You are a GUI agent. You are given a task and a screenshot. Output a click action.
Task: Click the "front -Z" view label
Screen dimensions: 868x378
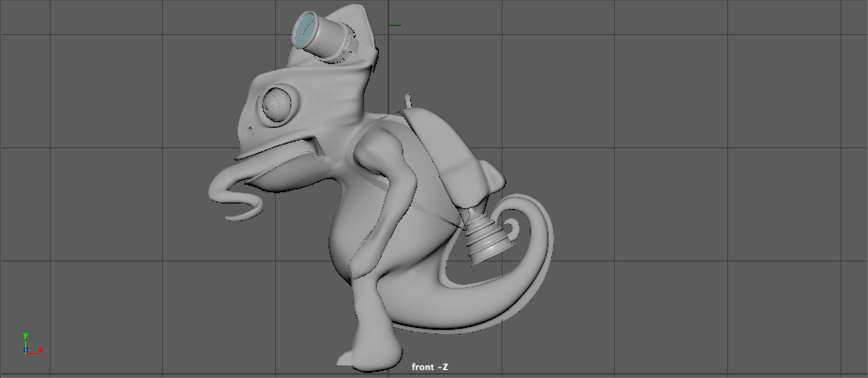coord(430,367)
